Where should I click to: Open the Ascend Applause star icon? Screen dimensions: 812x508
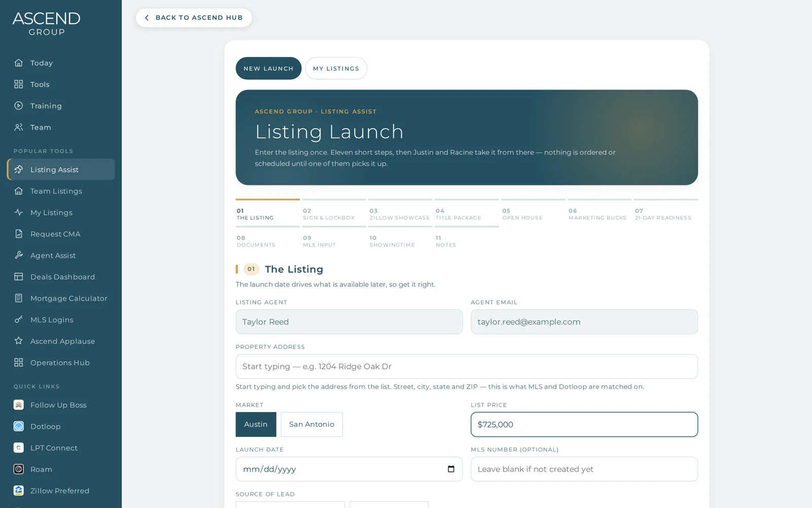[x=19, y=341]
